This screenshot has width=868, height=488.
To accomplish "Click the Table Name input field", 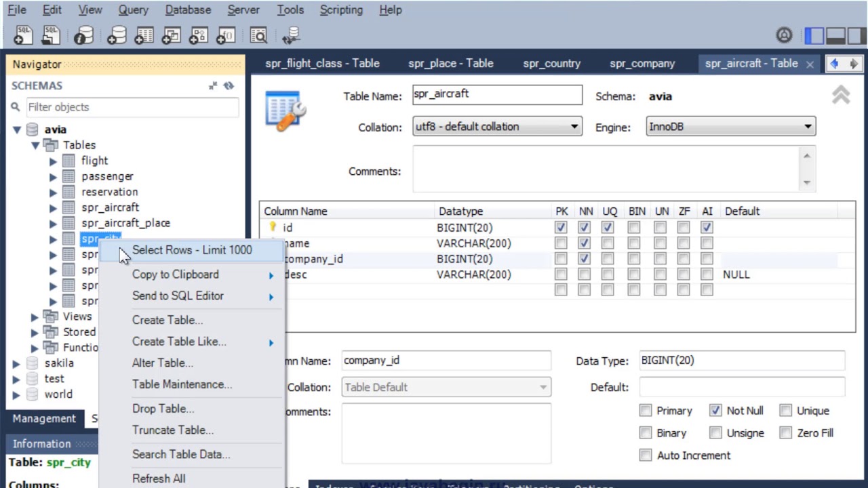I will point(497,95).
